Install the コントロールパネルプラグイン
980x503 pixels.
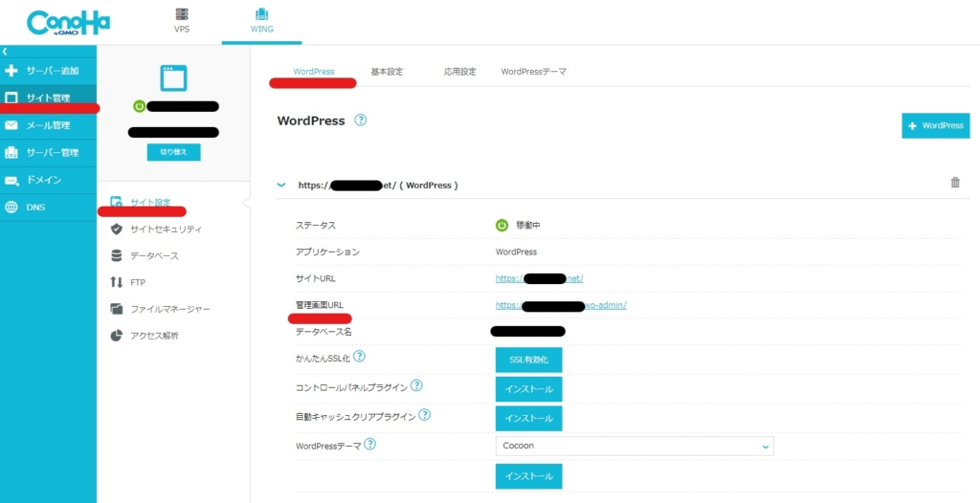tap(528, 389)
